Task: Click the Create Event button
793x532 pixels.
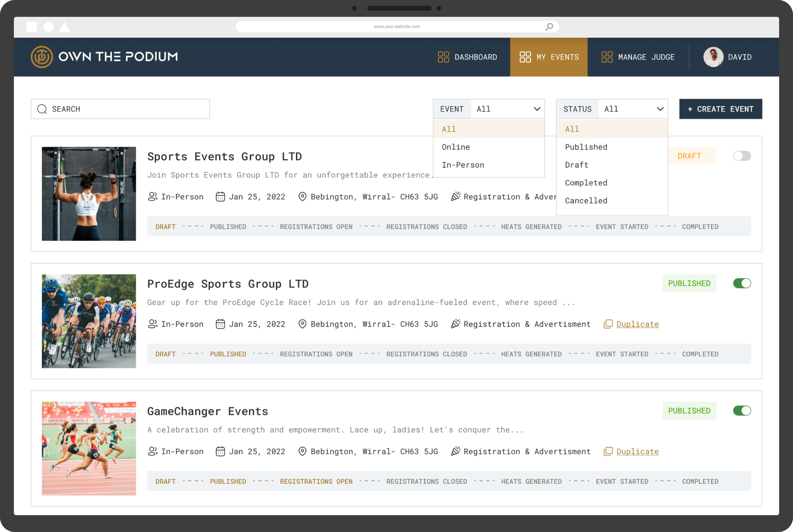Action: click(721, 109)
